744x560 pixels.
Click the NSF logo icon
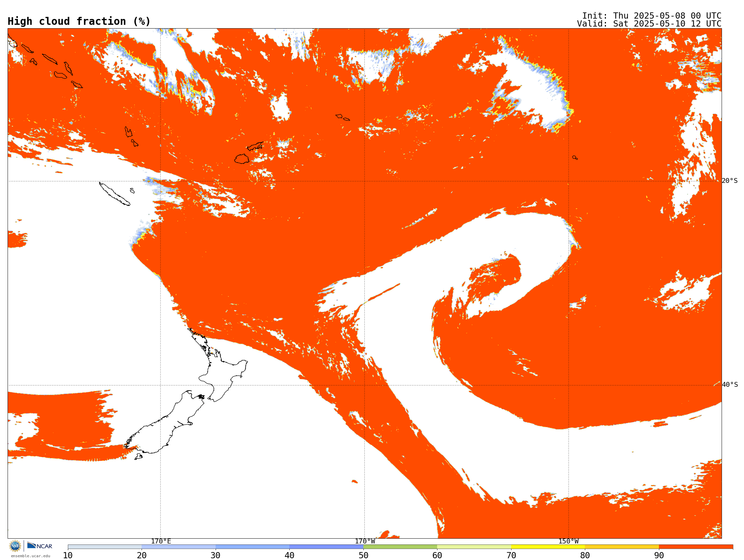pyautogui.click(x=15, y=546)
